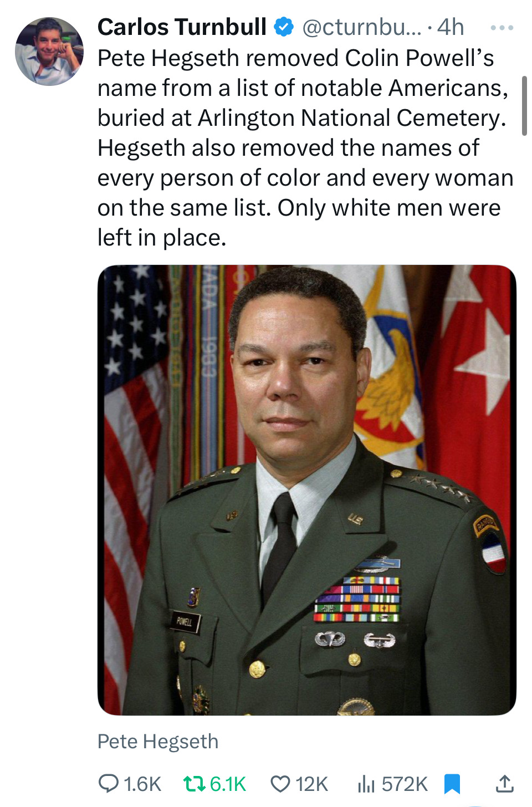The image size is (532, 807).
Task: Toggle the green repost arrows icon
Action: tap(193, 784)
